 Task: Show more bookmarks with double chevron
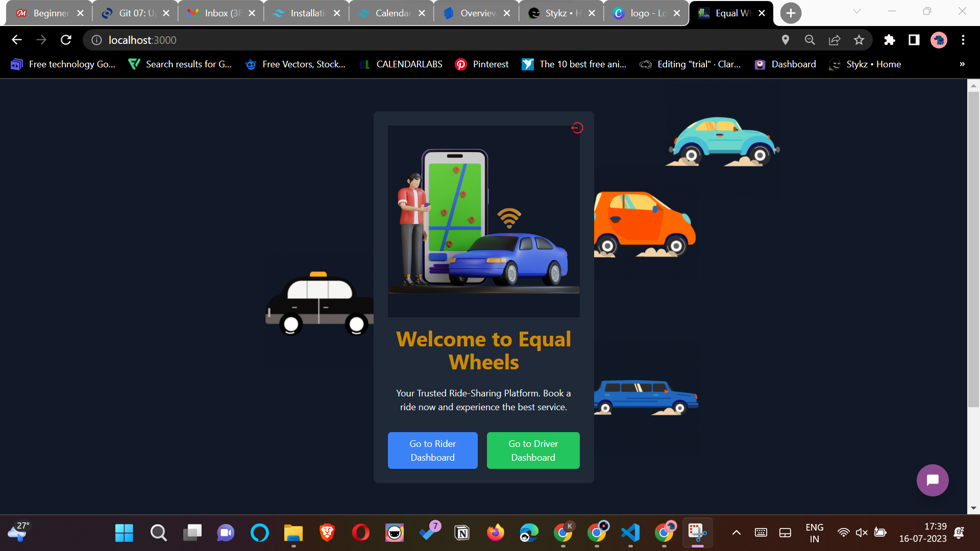(x=962, y=64)
